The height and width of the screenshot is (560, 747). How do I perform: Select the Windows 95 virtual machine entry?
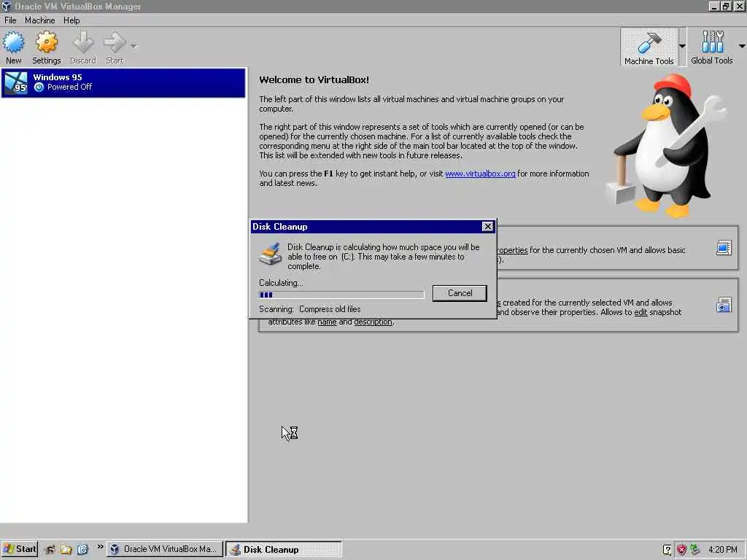(123, 83)
